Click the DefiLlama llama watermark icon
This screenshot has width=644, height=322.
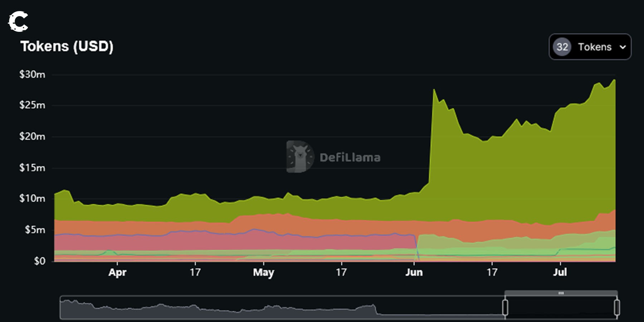pos(300,157)
